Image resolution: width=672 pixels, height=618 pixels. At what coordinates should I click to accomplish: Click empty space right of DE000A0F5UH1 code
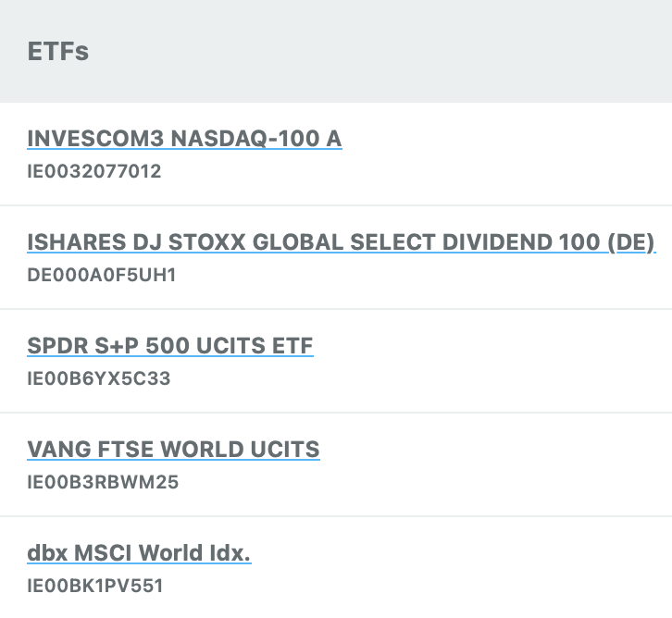point(417,275)
